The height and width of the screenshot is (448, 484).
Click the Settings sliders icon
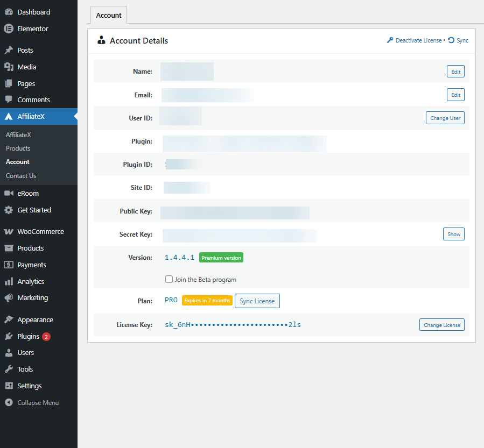pos(9,386)
